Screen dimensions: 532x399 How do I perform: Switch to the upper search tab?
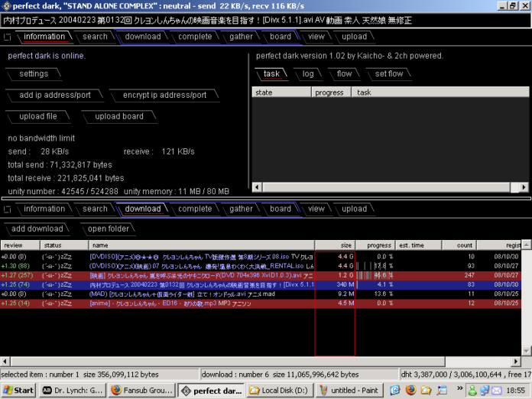(95, 37)
